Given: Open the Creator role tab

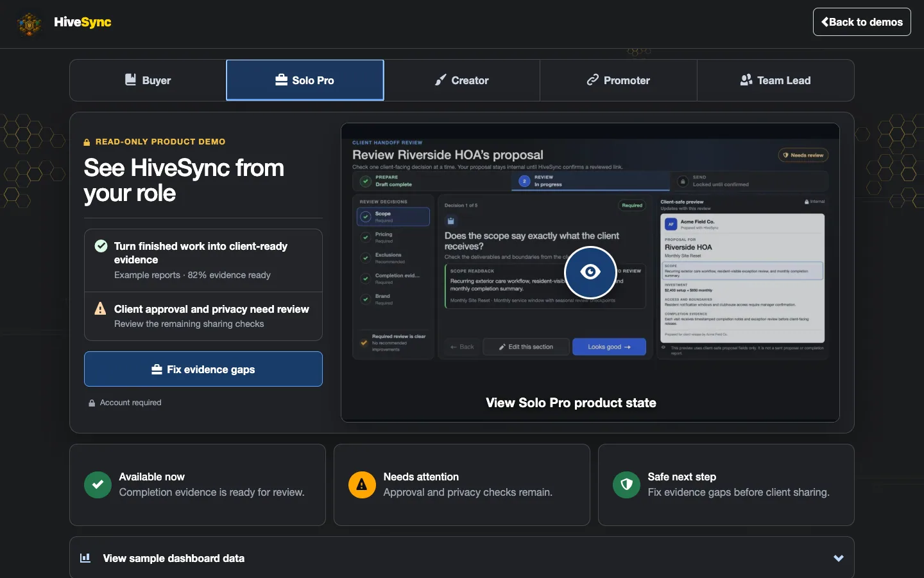Looking at the screenshot, I should (462, 80).
